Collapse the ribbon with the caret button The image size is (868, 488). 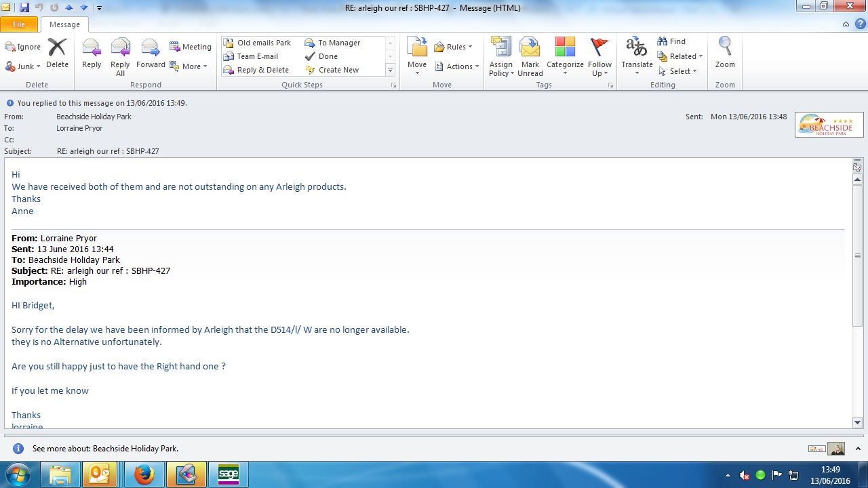click(846, 24)
